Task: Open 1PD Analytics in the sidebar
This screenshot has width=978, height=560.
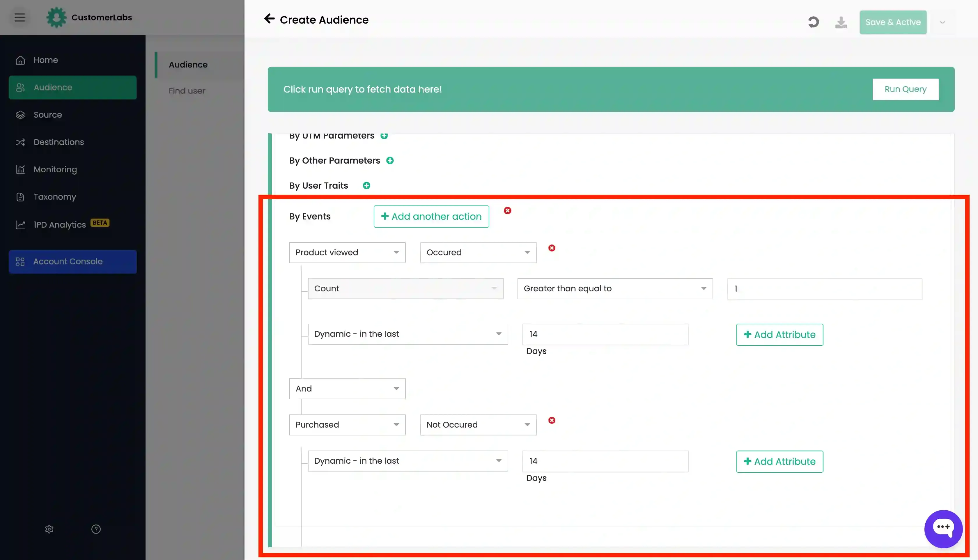Action: point(73,225)
